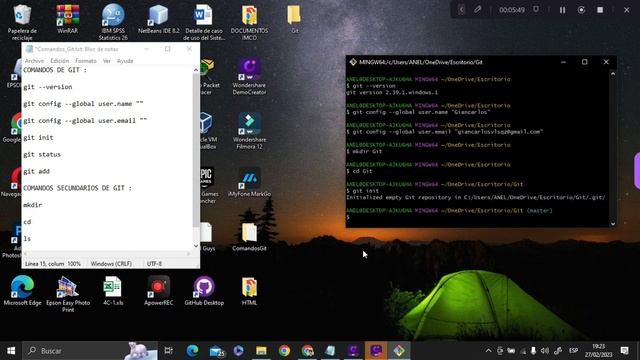Open the DOCUMENTOS IMCO folder
Viewport: 640px width, 360px height.
[x=249, y=22]
